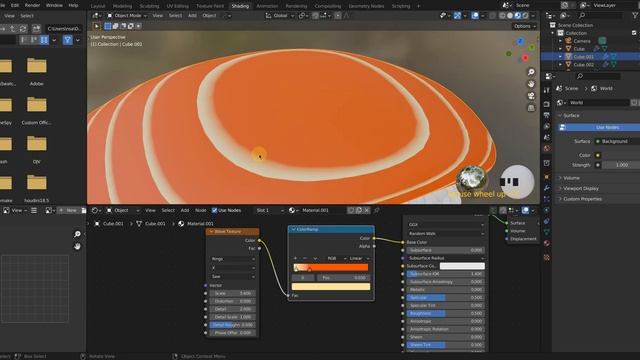Select thumbnail display mode in file browser

click(x=44, y=40)
